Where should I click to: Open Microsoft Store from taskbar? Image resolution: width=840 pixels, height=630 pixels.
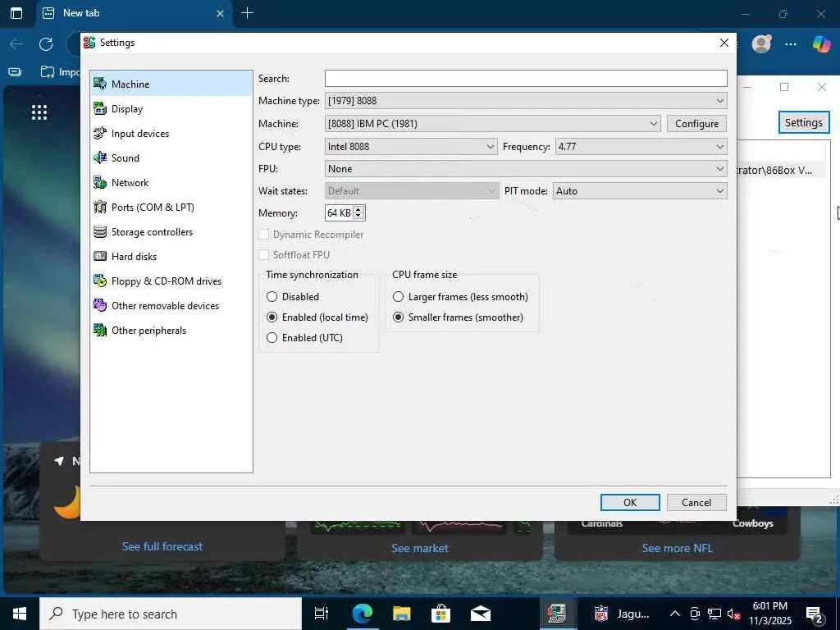(441, 614)
